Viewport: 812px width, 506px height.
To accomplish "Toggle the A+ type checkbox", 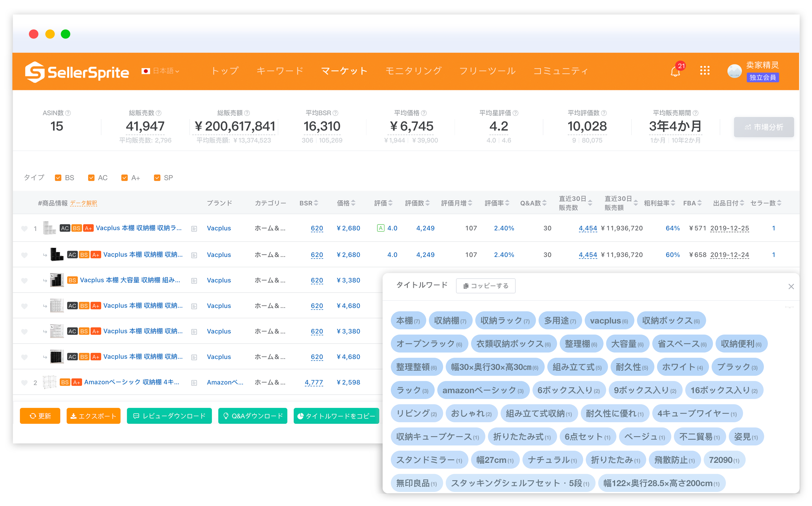I will [124, 178].
